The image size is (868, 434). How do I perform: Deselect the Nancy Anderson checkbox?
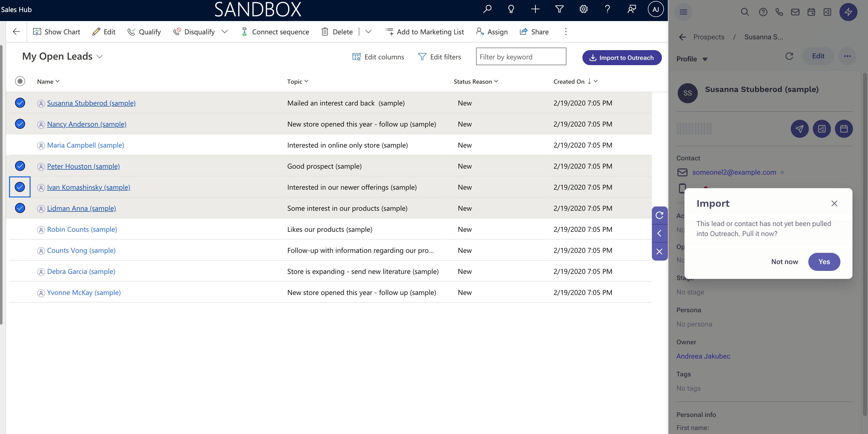click(x=20, y=124)
